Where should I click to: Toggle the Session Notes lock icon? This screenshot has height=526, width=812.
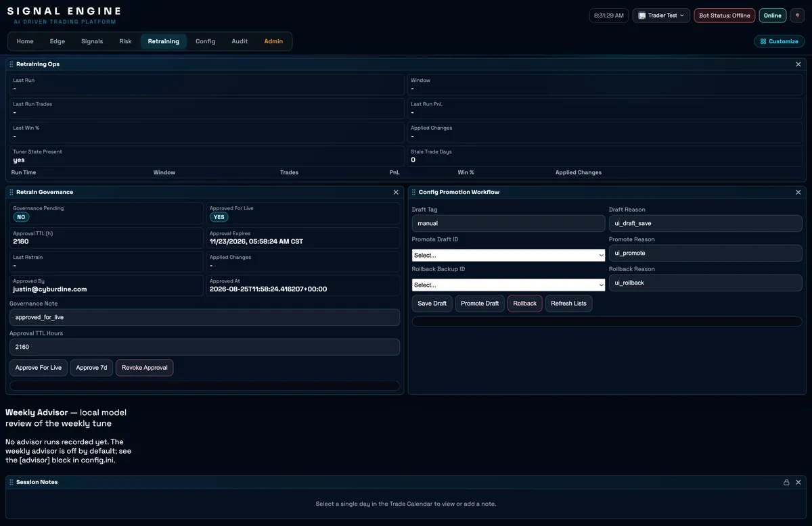[x=786, y=482]
